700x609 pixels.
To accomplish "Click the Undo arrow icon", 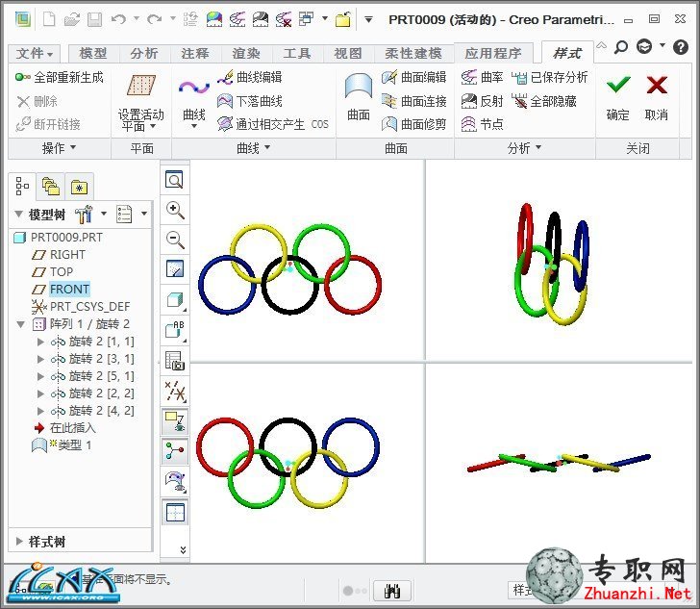I will 118,19.
